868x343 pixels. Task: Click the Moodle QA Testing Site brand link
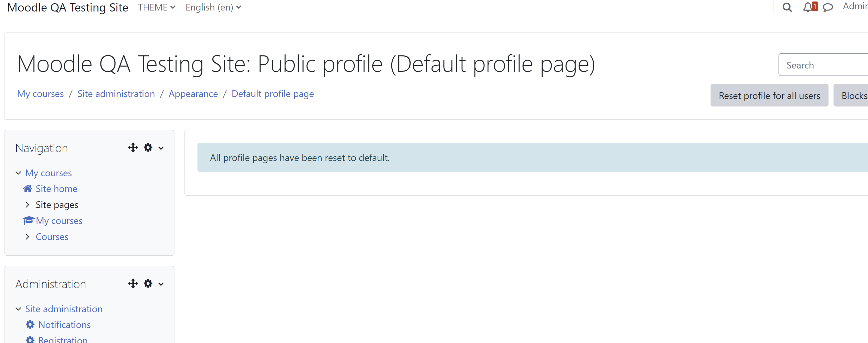pos(68,7)
